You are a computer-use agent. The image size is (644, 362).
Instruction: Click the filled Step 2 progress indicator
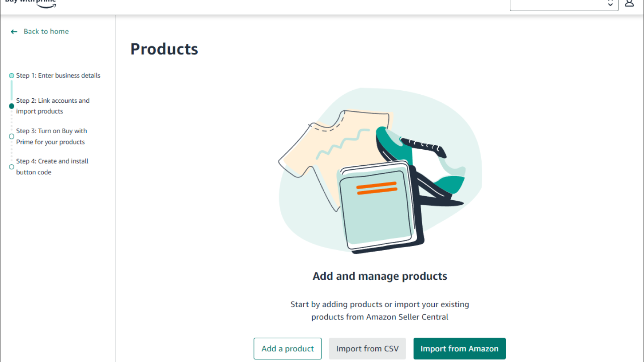[11, 106]
